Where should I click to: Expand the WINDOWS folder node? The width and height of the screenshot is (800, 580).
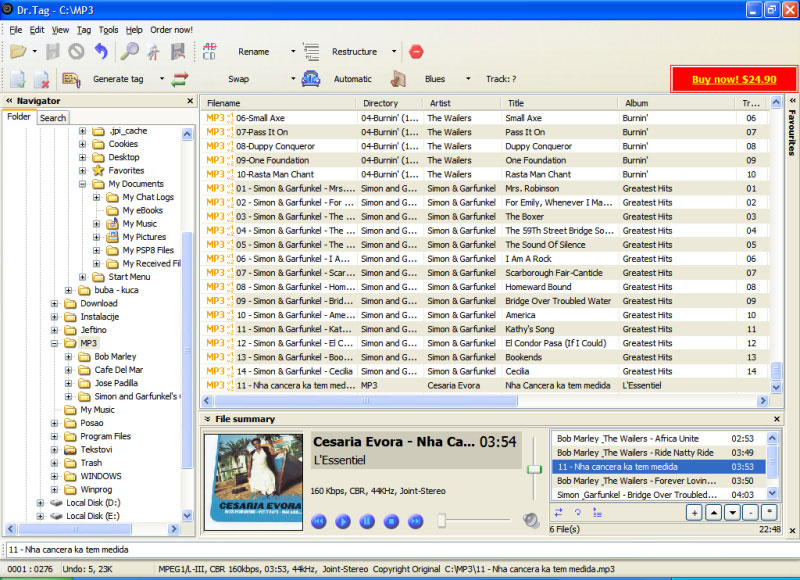55,476
